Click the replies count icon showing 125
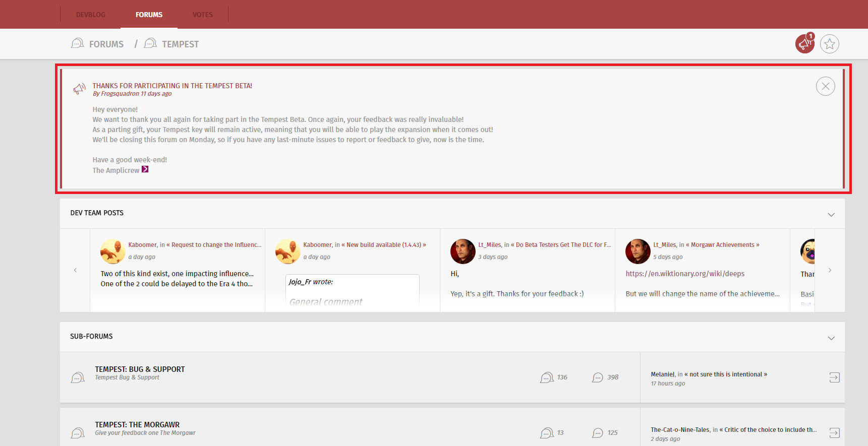The height and width of the screenshot is (446, 868). [x=598, y=433]
